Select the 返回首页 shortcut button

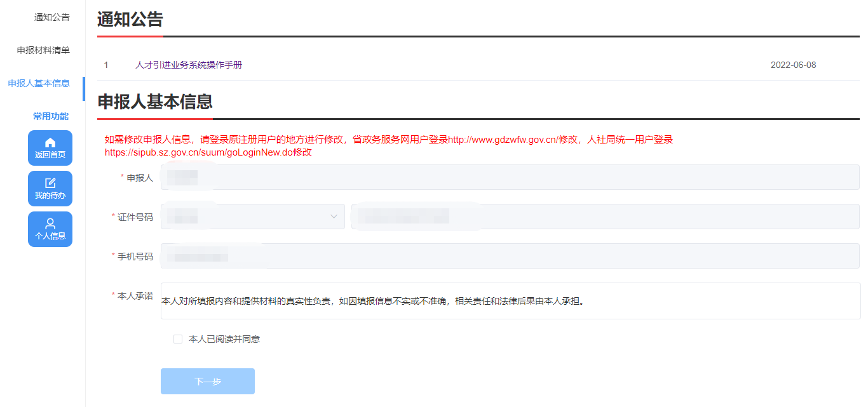pos(50,148)
